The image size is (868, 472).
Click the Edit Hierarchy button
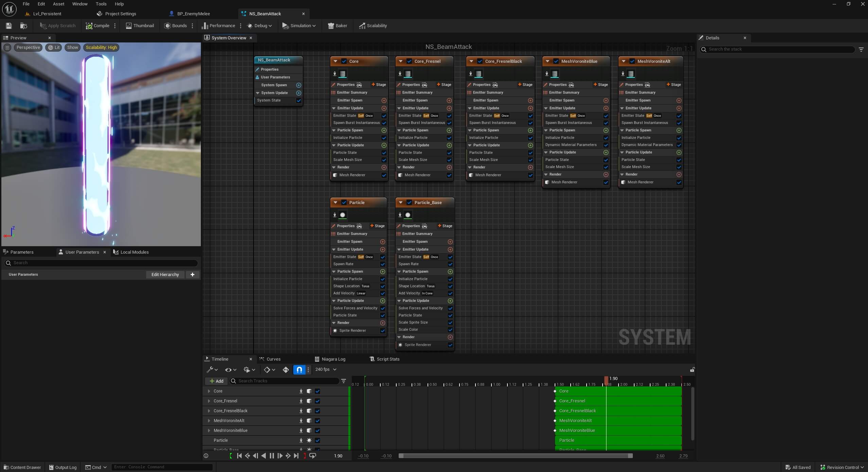point(165,274)
